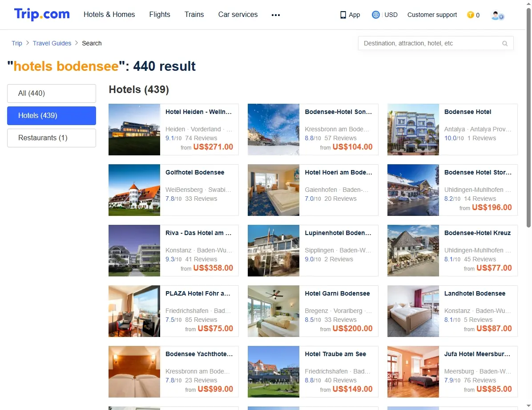Click the Hotel Garni Bodensee title

(x=337, y=293)
